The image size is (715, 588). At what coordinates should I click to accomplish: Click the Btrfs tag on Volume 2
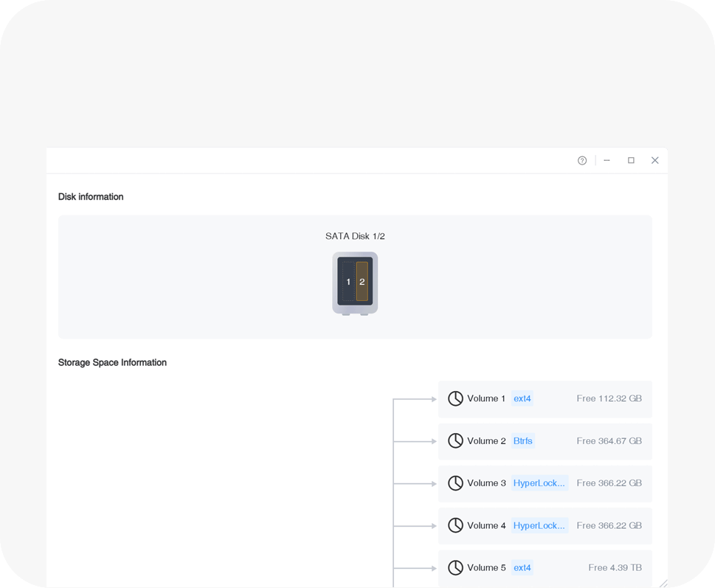point(523,440)
